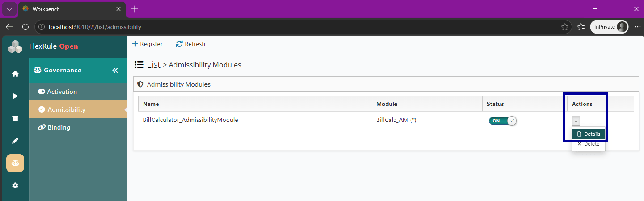644x201 pixels.
Task: Select the Run play icon in sidebar
Action: [x=15, y=96]
